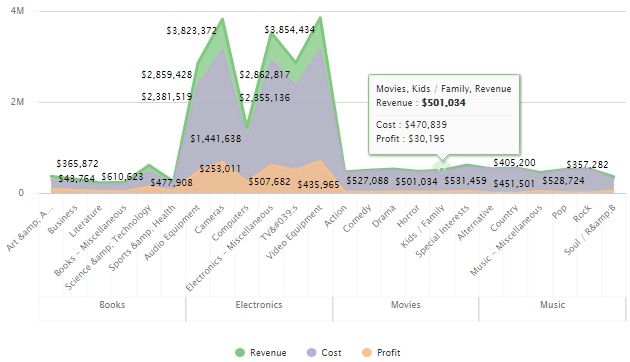630x362 pixels.
Task: Toggle the Cost legend purple circle
Action: point(311,353)
